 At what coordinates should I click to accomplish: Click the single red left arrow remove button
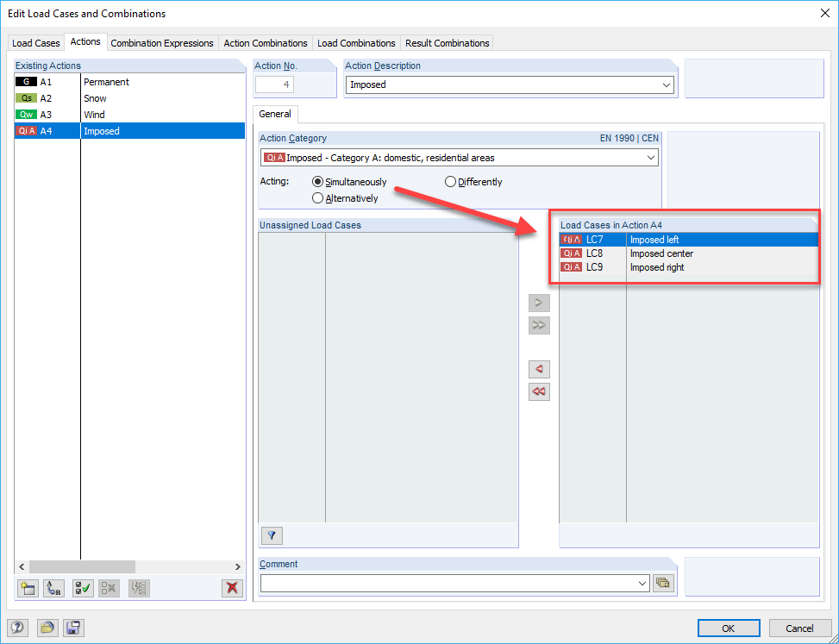[539, 369]
